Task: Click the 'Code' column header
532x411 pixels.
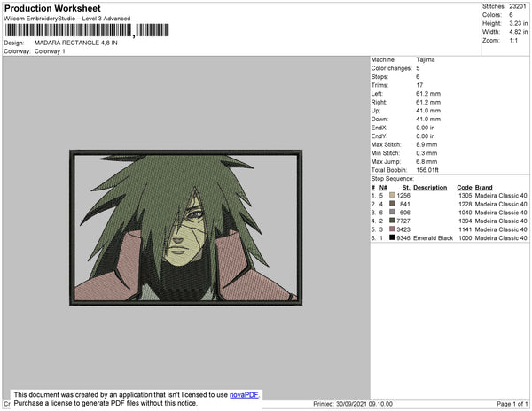Action: [465, 188]
